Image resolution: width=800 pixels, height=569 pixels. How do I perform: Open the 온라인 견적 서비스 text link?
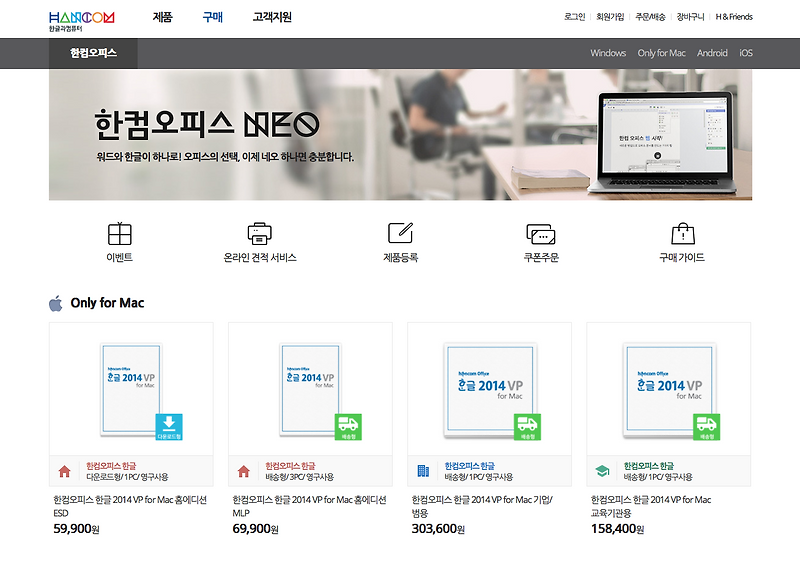point(260,258)
